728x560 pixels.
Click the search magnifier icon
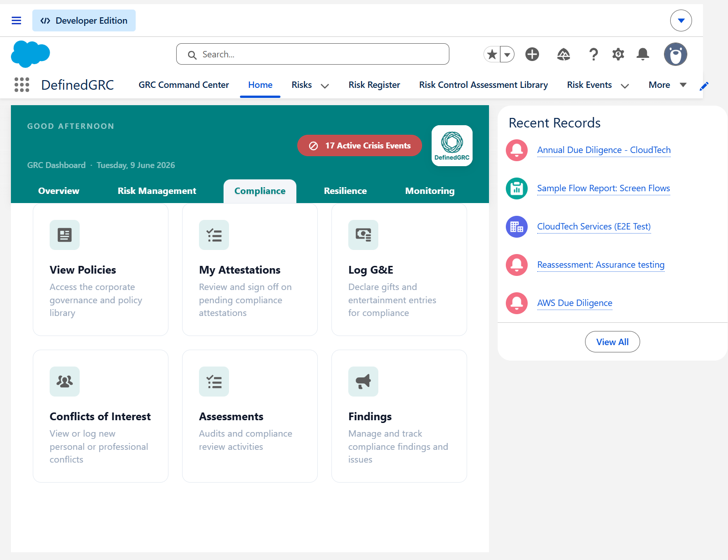192,55
